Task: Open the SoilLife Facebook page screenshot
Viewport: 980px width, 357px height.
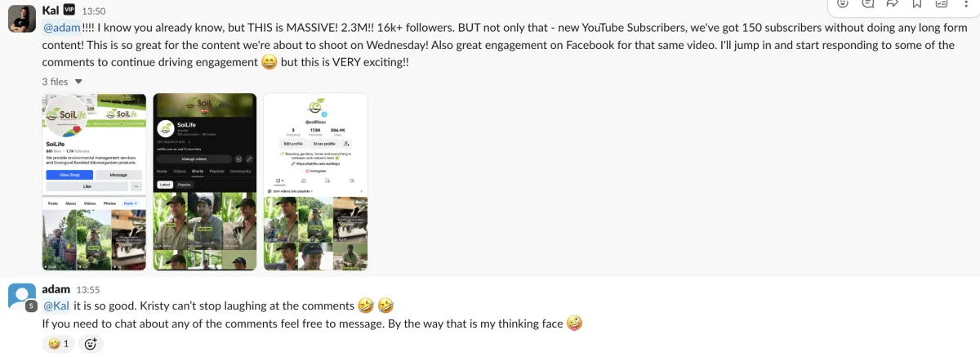Action: (94, 182)
